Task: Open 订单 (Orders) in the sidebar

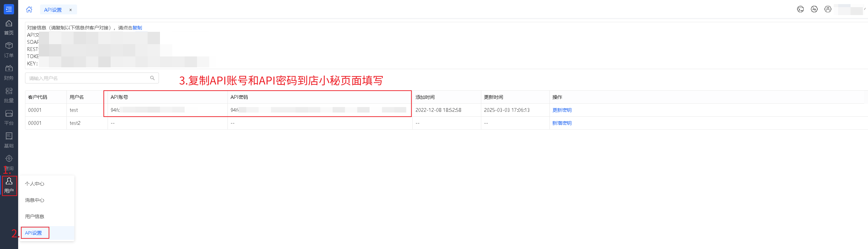Action: [9, 50]
